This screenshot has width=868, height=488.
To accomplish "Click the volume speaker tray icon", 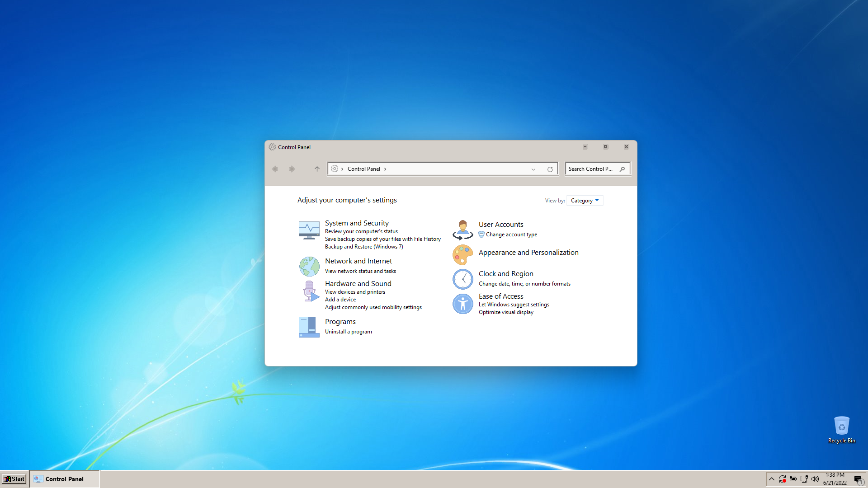I will pos(815,479).
